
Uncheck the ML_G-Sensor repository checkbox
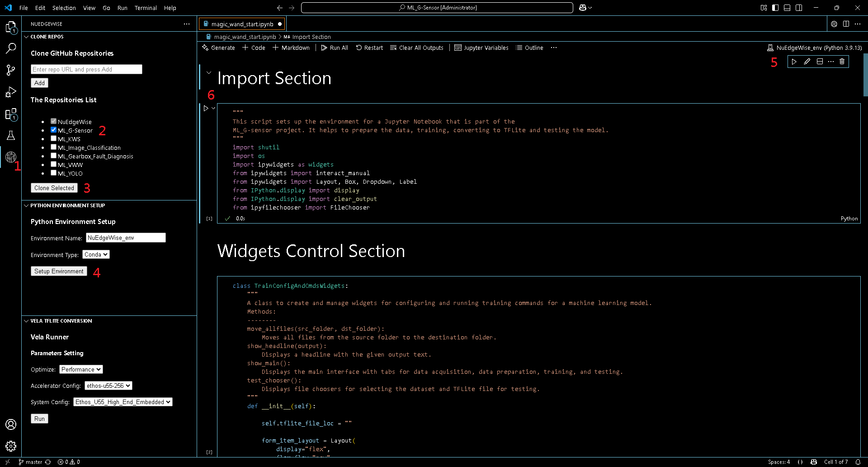pos(53,130)
